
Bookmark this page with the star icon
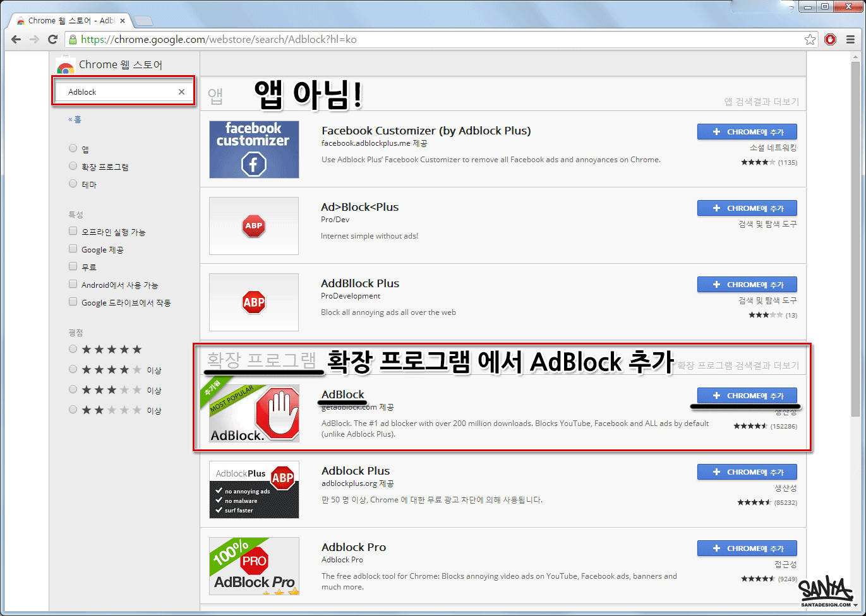tap(810, 40)
